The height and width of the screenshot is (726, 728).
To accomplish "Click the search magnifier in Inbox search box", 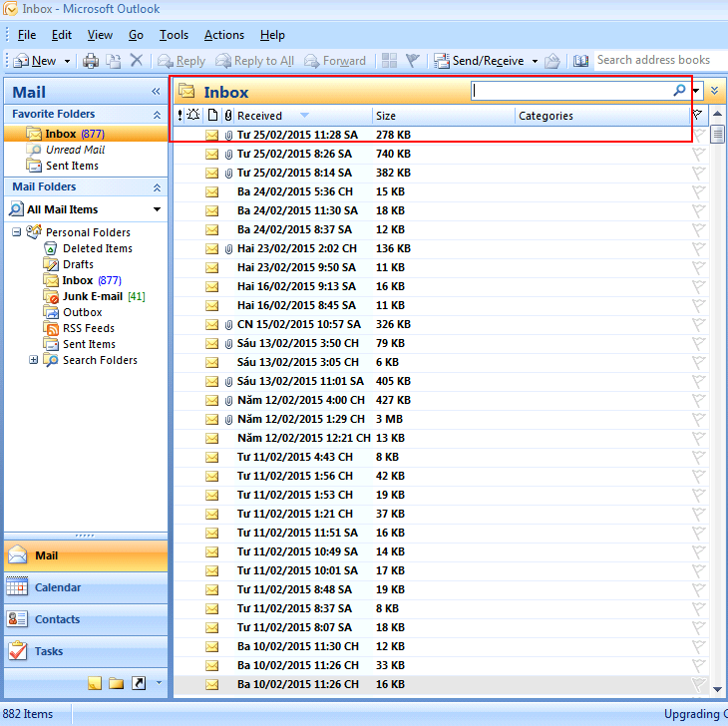I will click(x=679, y=90).
